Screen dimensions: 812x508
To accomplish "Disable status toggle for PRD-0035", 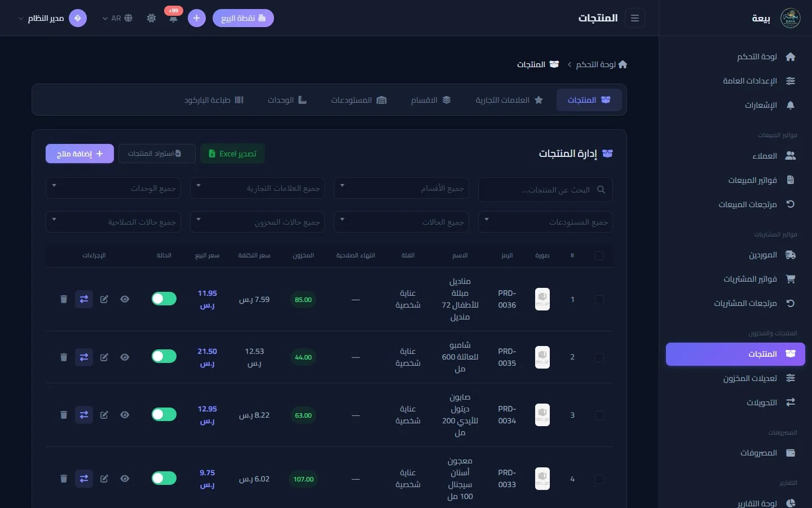I will (x=164, y=356).
